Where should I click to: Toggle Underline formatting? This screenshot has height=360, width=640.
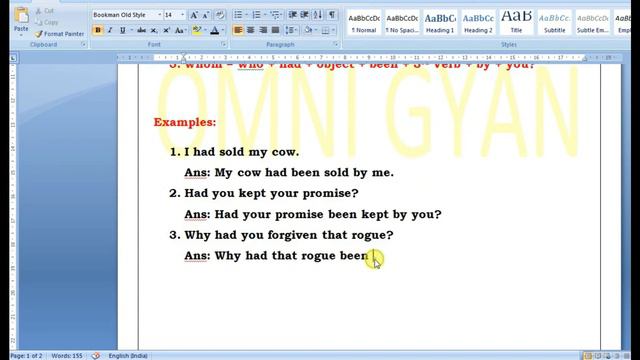pyautogui.click(x=122, y=30)
